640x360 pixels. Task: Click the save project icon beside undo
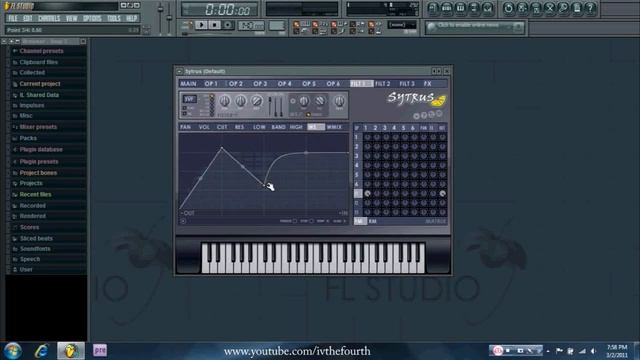click(x=522, y=8)
